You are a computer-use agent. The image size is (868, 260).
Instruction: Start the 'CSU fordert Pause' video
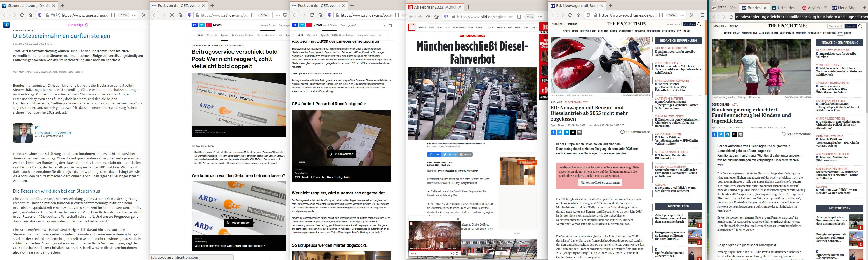point(341,154)
